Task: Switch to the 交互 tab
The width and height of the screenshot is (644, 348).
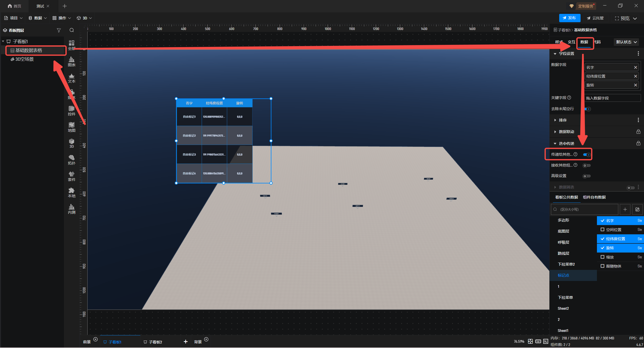Action: [571, 42]
